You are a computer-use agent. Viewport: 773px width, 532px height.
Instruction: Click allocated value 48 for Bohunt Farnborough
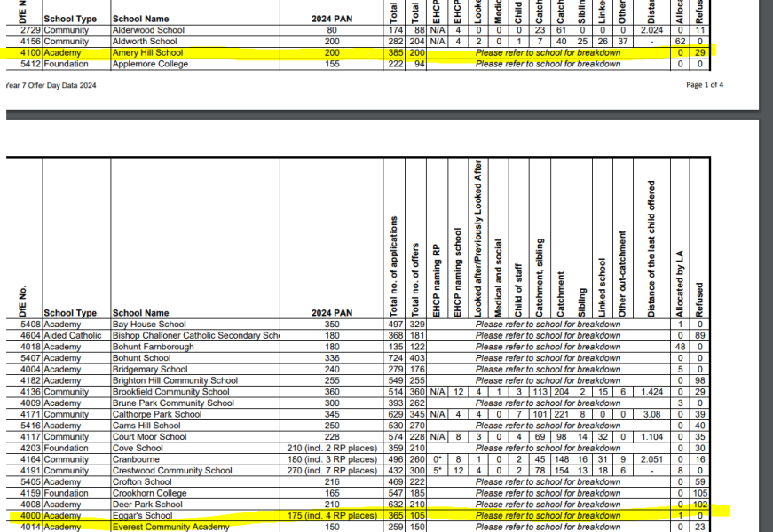point(681,347)
